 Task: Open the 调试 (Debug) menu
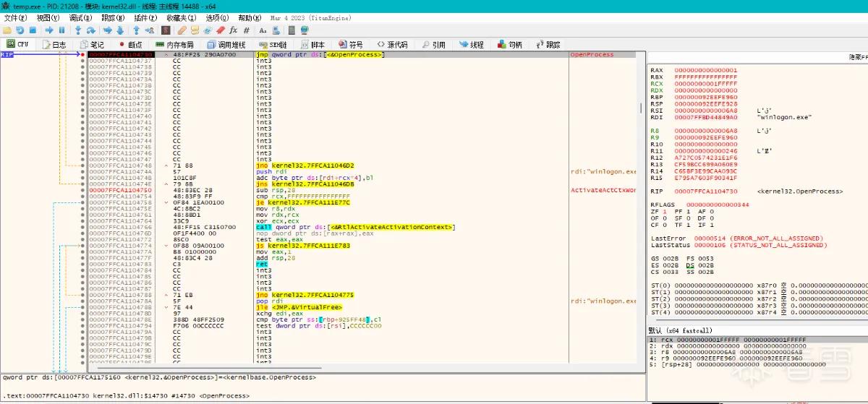(x=80, y=17)
